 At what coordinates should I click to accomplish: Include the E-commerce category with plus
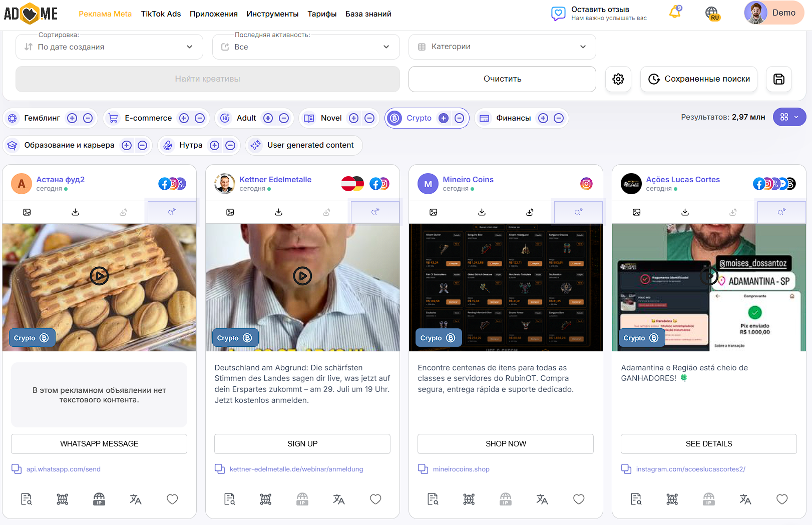click(x=184, y=118)
